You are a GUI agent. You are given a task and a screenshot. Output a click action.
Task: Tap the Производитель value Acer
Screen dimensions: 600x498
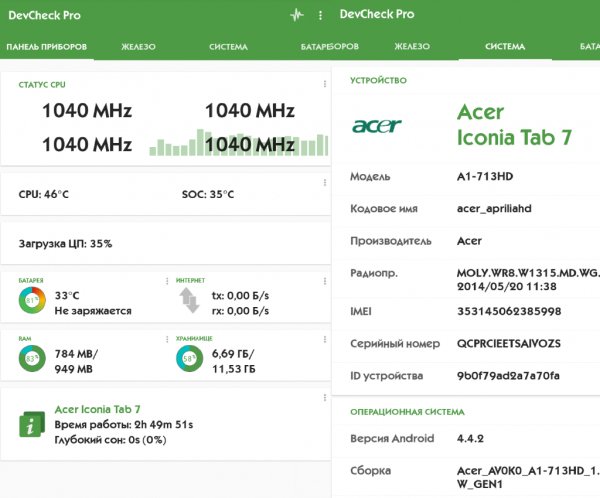coord(469,241)
